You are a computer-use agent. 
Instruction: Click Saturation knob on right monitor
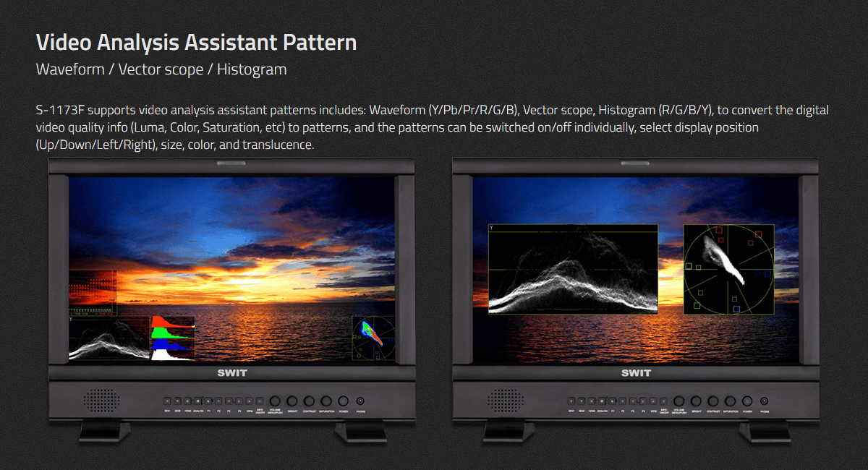(x=731, y=401)
